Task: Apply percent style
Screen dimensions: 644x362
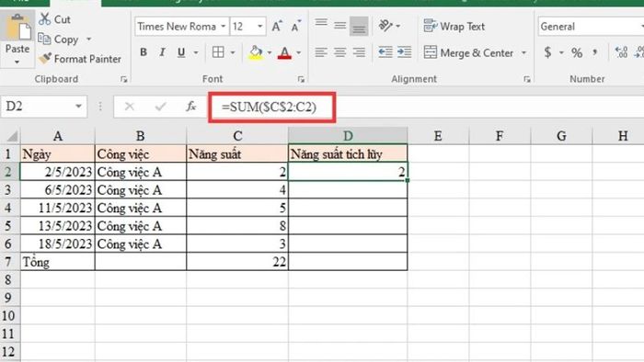Action: tap(577, 52)
